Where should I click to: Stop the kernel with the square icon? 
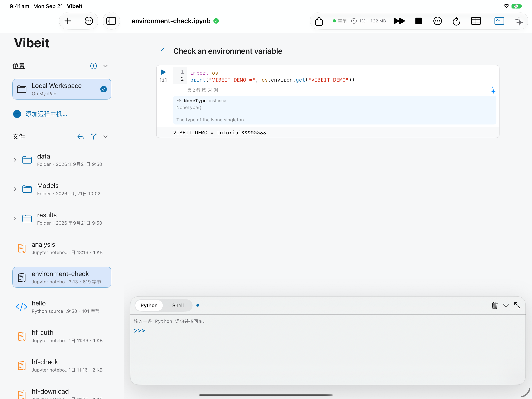coord(419,21)
